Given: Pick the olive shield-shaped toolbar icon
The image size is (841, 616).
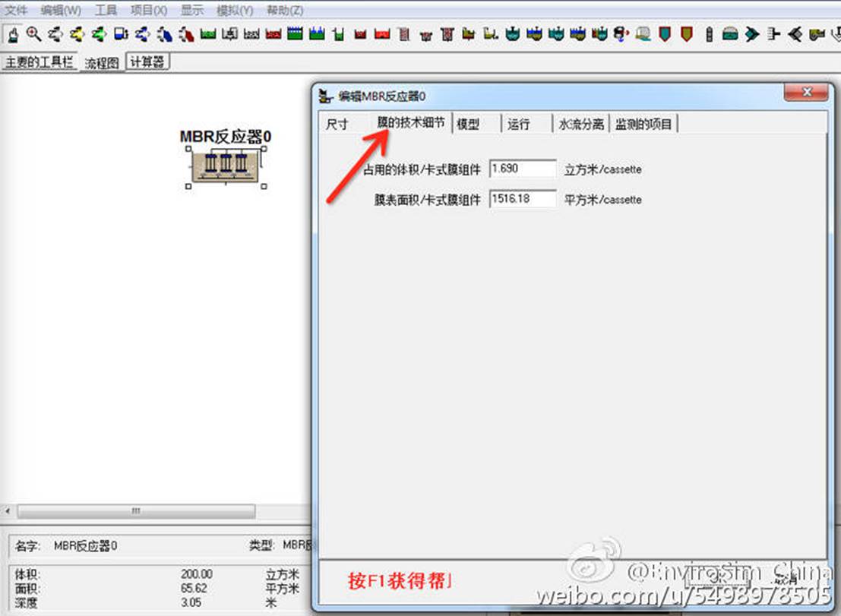Looking at the screenshot, I should coord(687,34).
